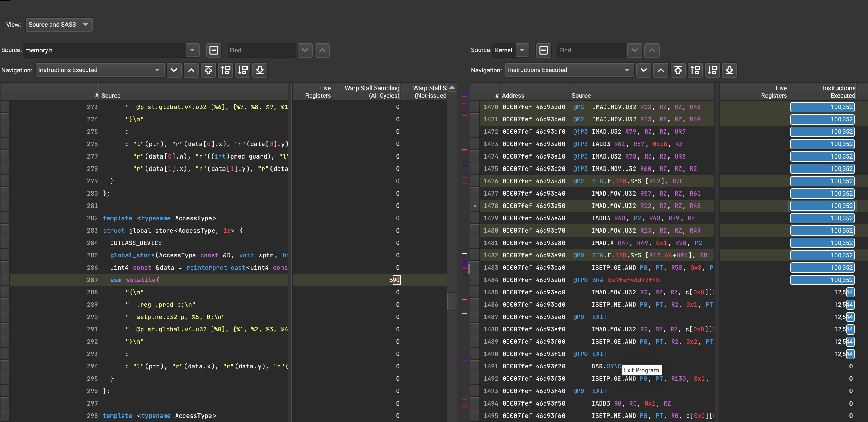Go to next lower value in the source pane
Screen dimensions: 868x422
point(243,70)
